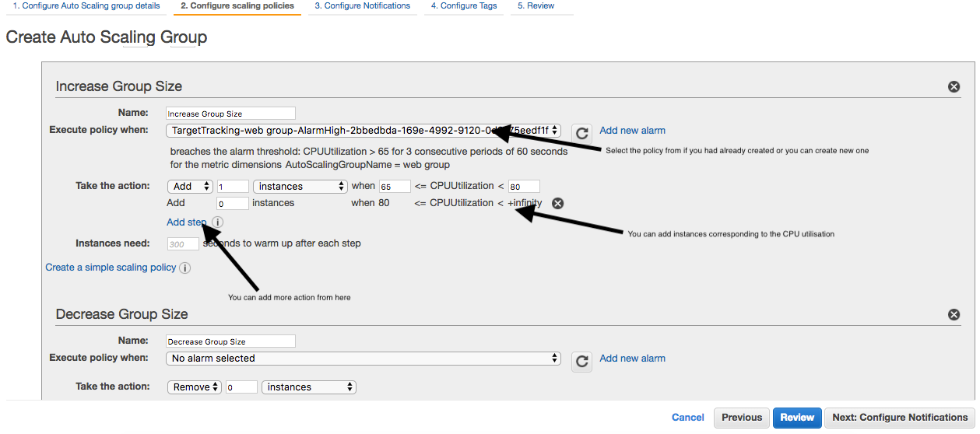Click the blue Review button
980x434 pixels.
pos(796,418)
